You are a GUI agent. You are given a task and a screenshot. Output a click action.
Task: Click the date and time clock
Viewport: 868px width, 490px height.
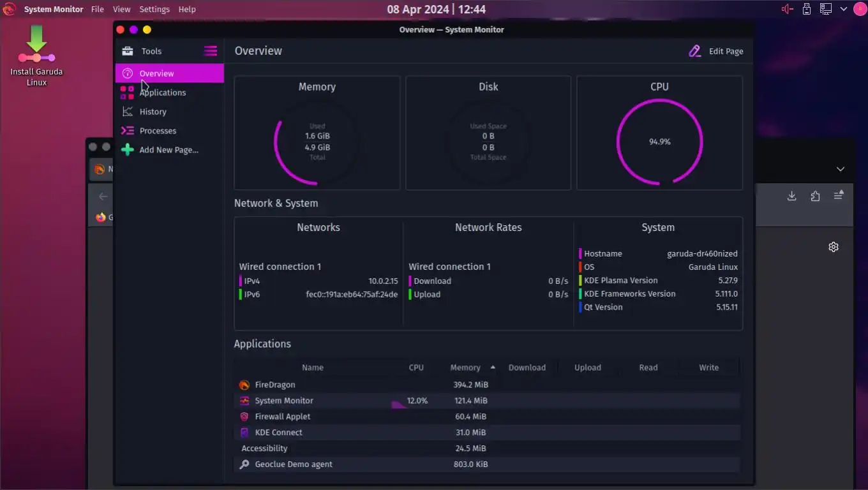436,9
